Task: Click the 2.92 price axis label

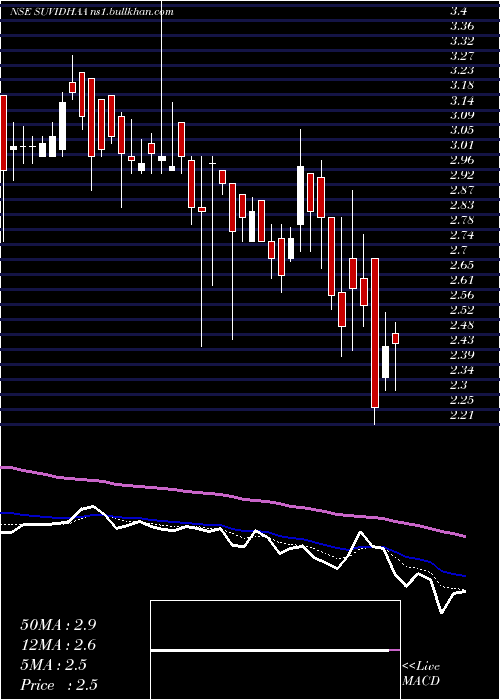Action: 462,175
